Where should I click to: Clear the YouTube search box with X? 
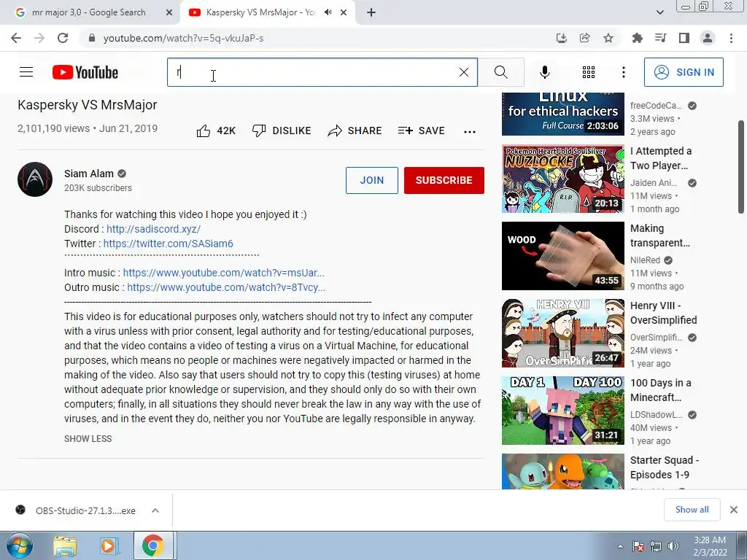[x=463, y=72]
